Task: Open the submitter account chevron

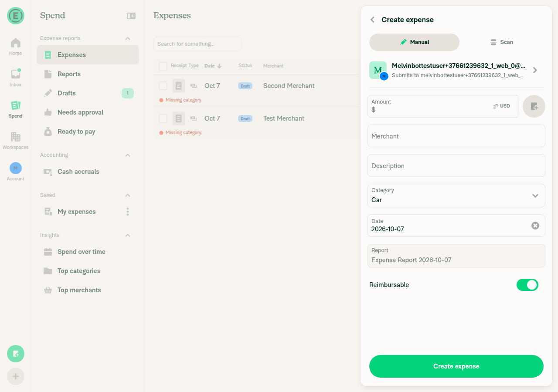Action: click(535, 70)
